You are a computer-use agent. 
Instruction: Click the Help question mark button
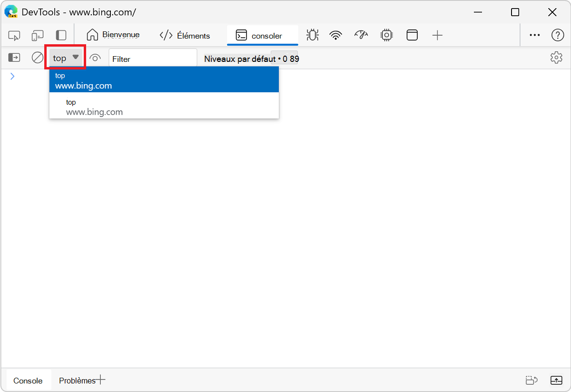tap(557, 35)
